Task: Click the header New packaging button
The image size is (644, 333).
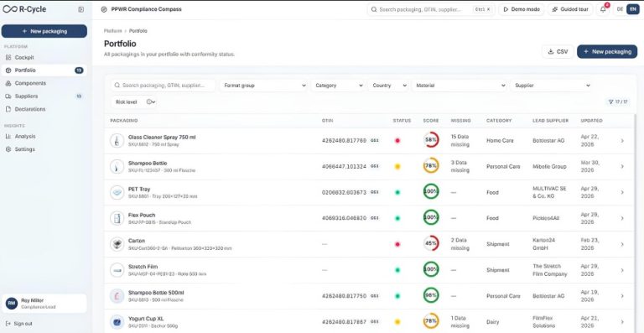Action: (x=607, y=52)
